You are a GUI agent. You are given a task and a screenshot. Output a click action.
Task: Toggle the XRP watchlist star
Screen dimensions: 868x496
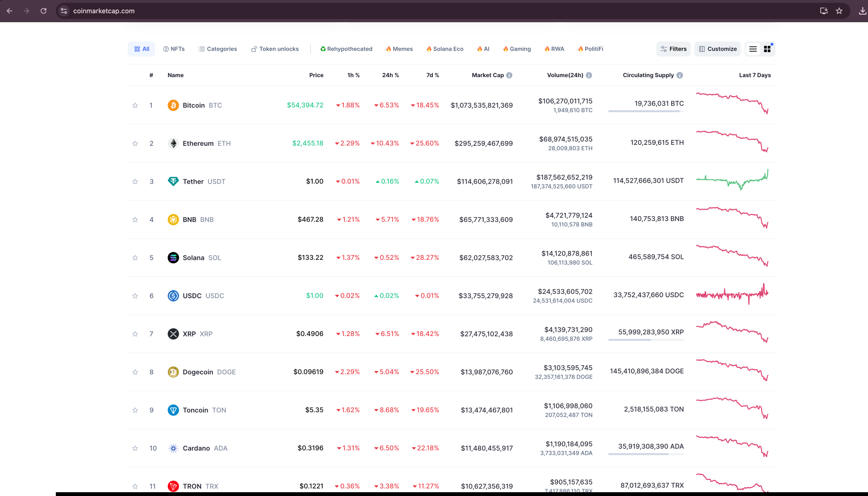135,334
